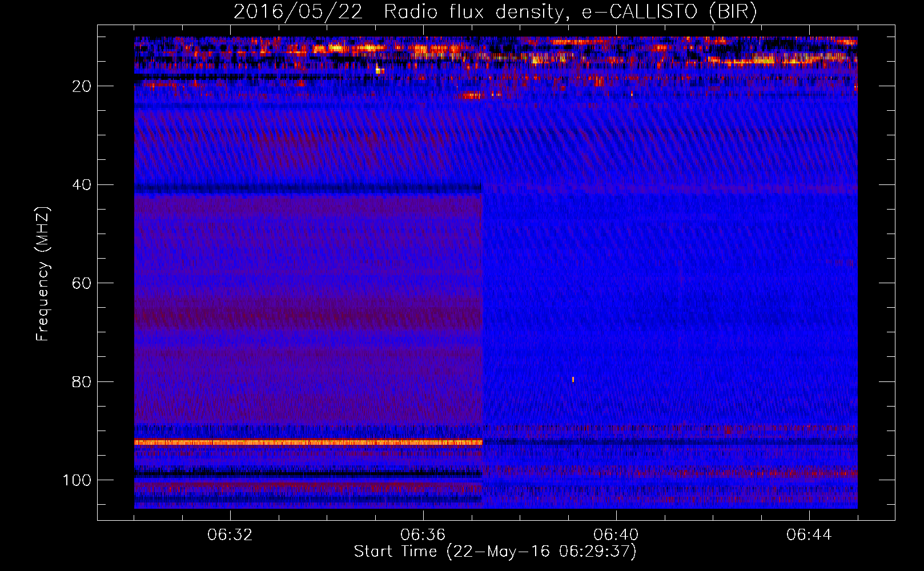
Task: Click the small orange spike near 80 MHz
Action: click(x=573, y=379)
